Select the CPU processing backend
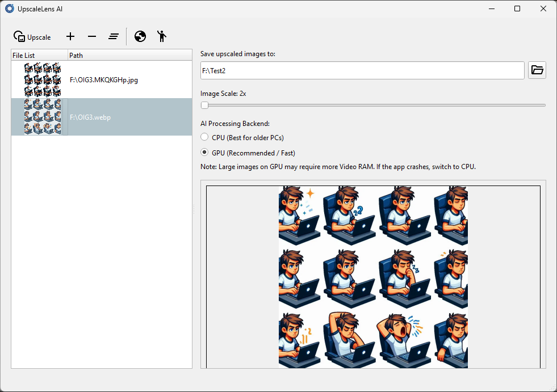The width and height of the screenshot is (557, 392). (204, 137)
